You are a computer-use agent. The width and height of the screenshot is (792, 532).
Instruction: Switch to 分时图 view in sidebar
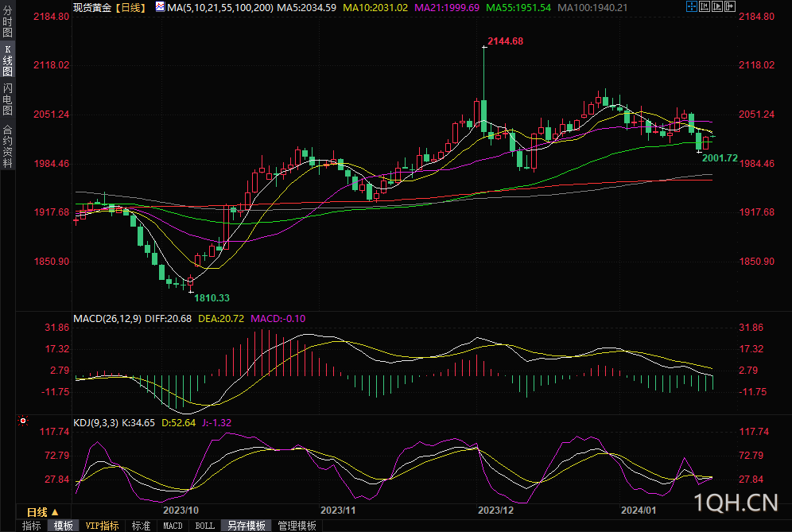[x=7, y=24]
